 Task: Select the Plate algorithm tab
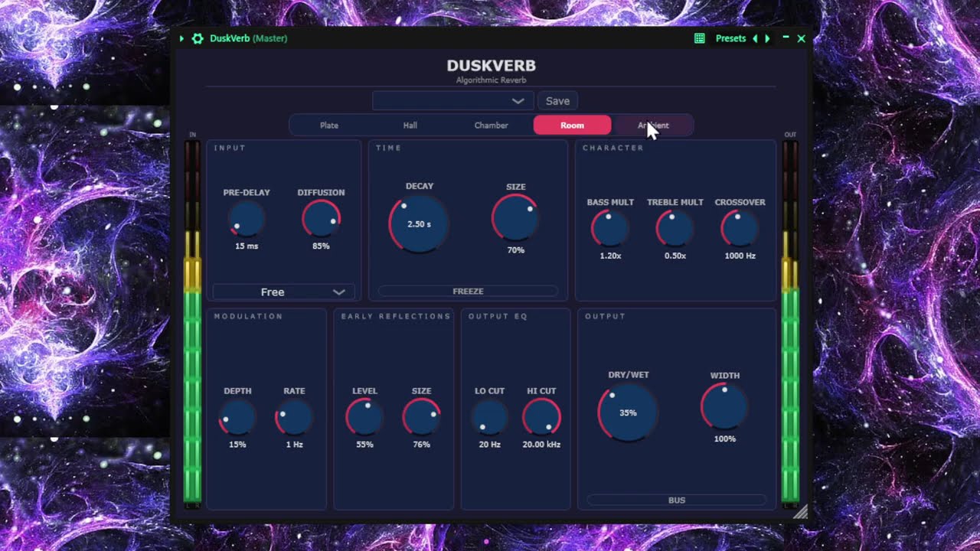pyautogui.click(x=329, y=126)
